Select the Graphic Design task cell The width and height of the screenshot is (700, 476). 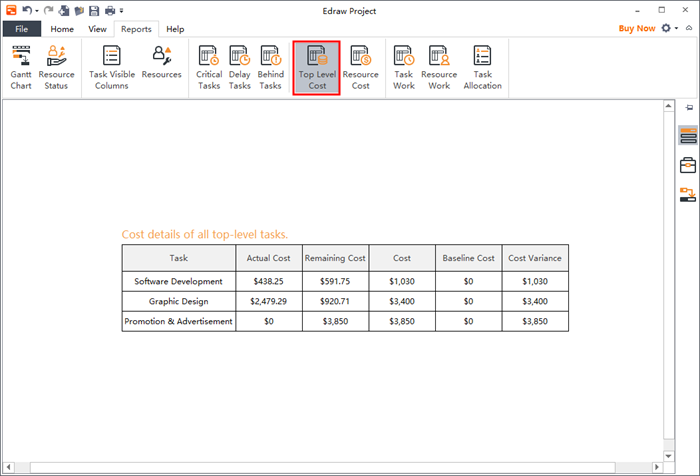179,301
